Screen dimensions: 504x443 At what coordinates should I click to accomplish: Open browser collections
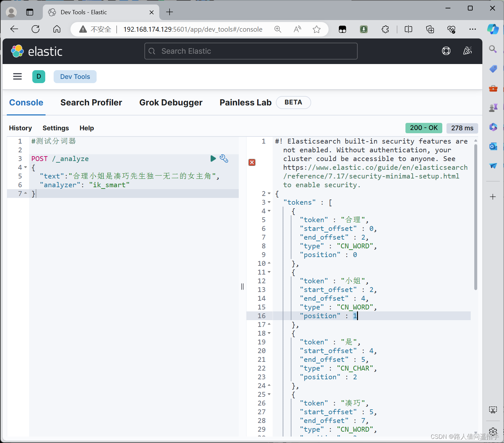[x=430, y=29]
